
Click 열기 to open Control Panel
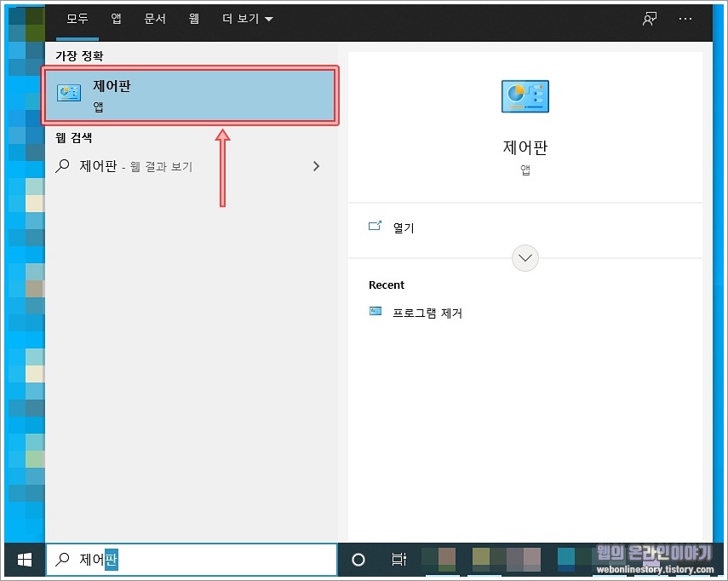(403, 227)
